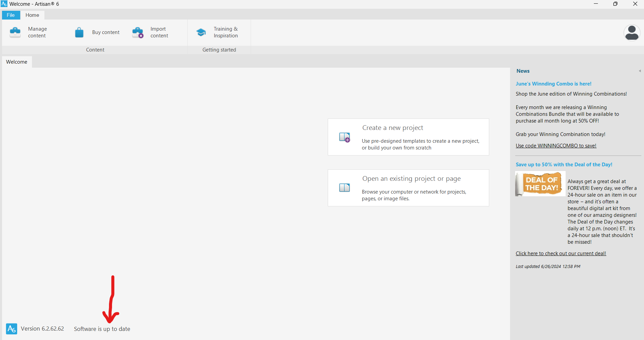Click the News panel heading

point(523,71)
